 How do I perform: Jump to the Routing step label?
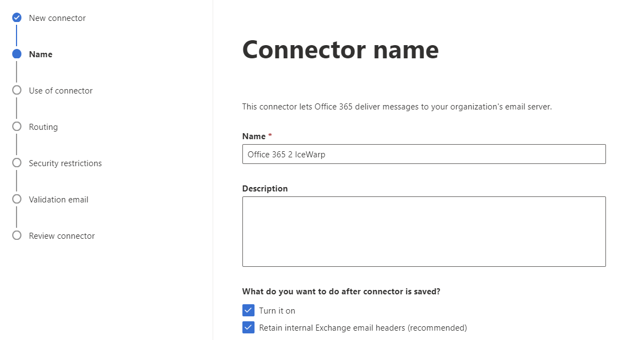pyautogui.click(x=43, y=127)
